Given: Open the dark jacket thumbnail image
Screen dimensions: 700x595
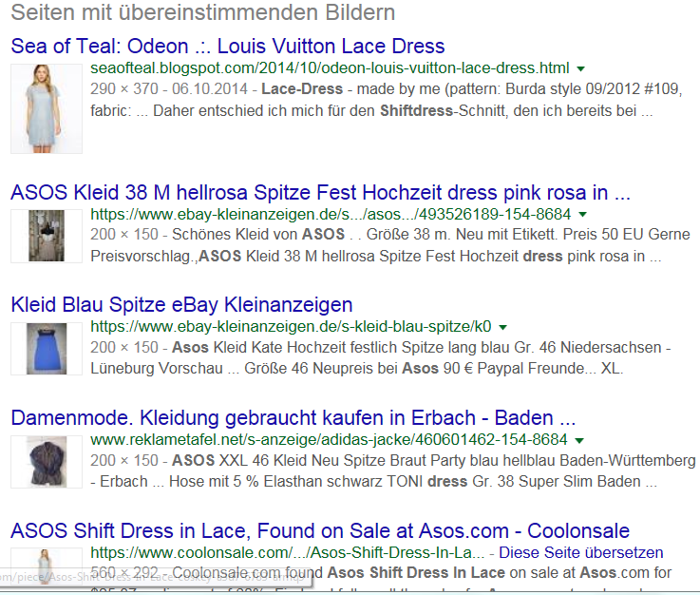Looking at the screenshot, I should [x=47, y=461].
